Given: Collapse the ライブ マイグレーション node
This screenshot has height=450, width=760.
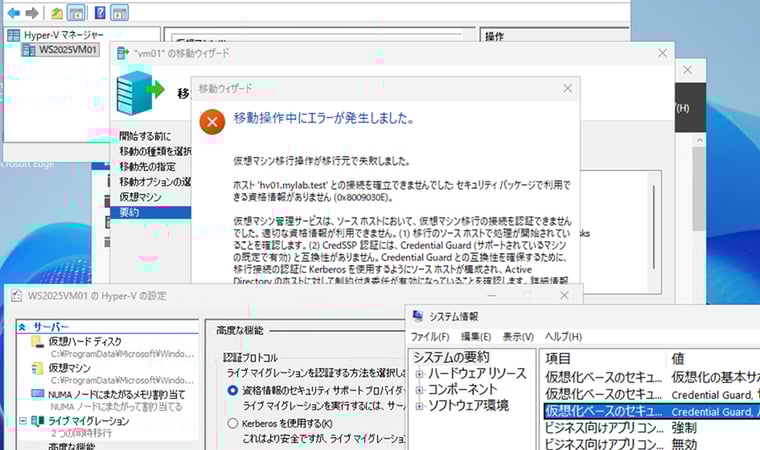Looking at the screenshot, I should (x=23, y=420).
